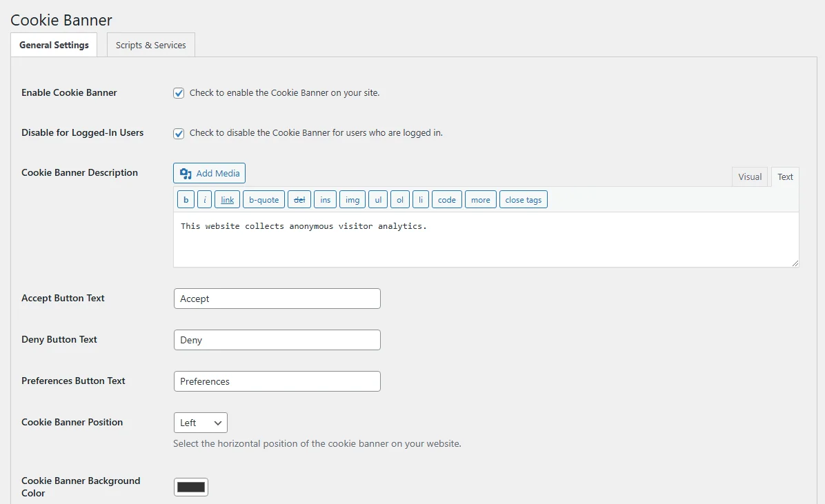Screen dimensions: 825x504
Task: Click into the Accept Button Text field
Action: 277,299
